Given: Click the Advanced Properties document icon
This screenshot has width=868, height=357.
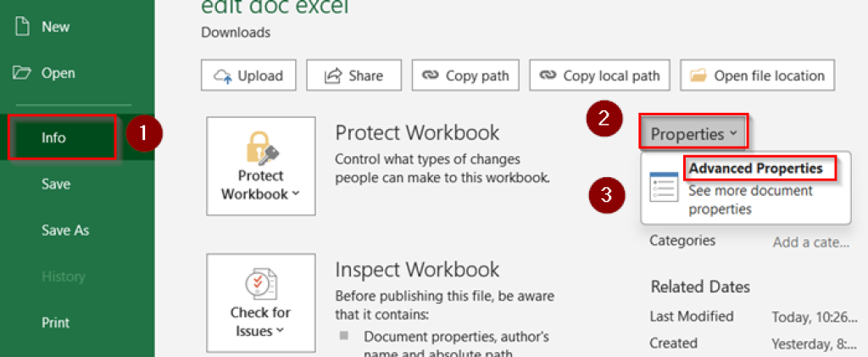Looking at the screenshot, I should 663,187.
